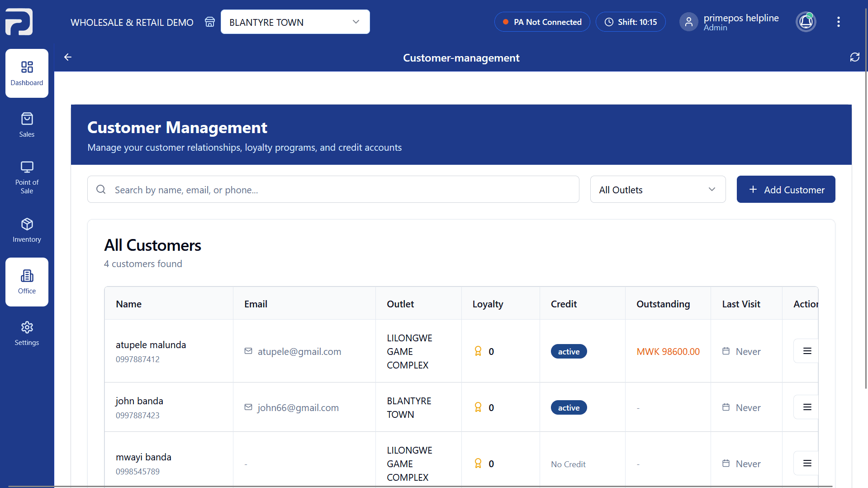Expand the BLANTYRE TOWN outlet dropdown

[x=295, y=22]
